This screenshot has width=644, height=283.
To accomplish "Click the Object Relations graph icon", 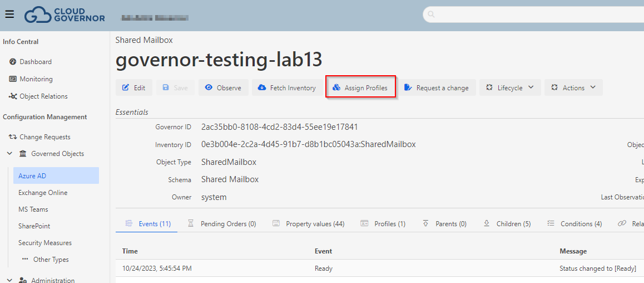I will point(12,96).
